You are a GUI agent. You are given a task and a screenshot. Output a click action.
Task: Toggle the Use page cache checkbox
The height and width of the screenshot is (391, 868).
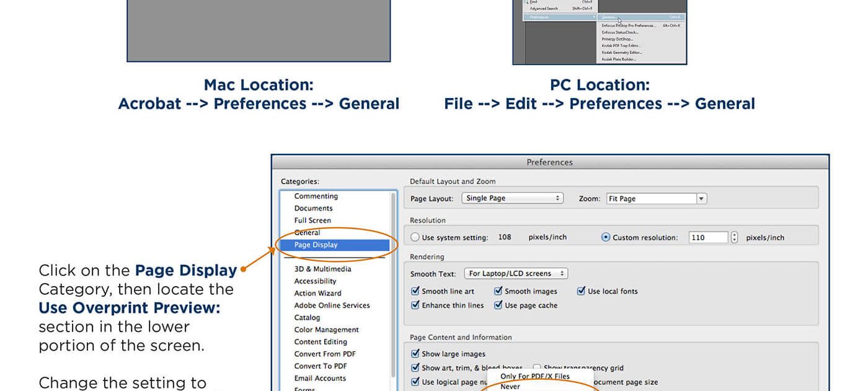point(498,305)
